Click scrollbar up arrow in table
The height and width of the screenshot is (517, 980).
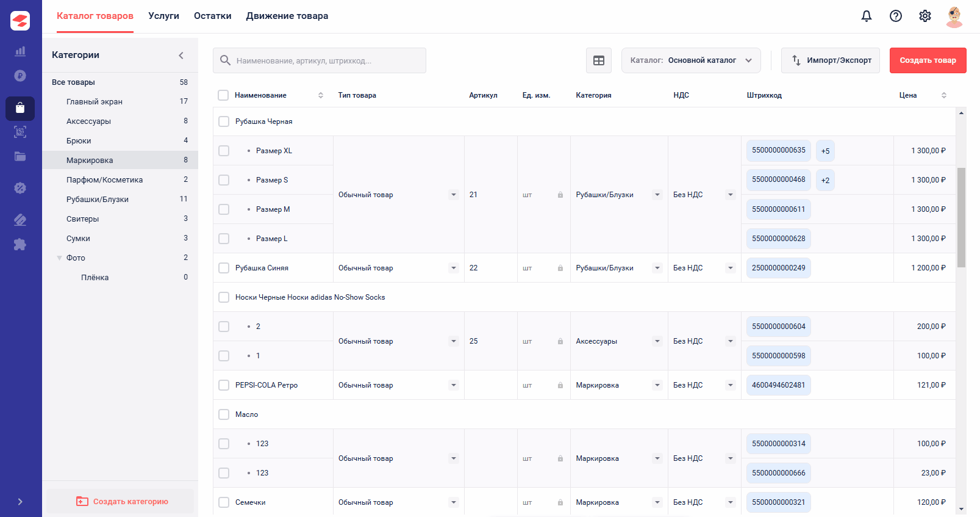click(962, 113)
